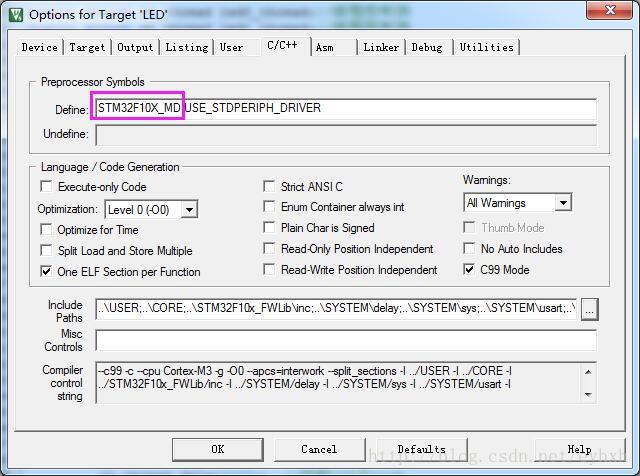Viewport: 640px width, 476px height.
Task: Click the Cancel button
Action: click(x=319, y=449)
